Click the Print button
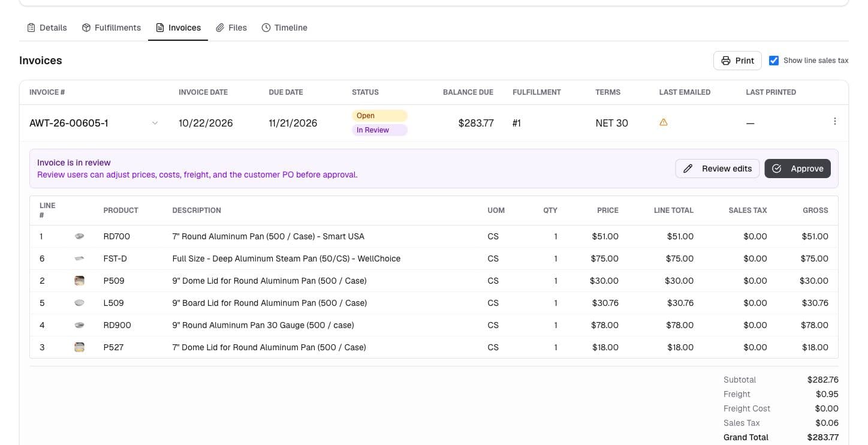Viewport: 868px width, 445px height. [x=737, y=61]
